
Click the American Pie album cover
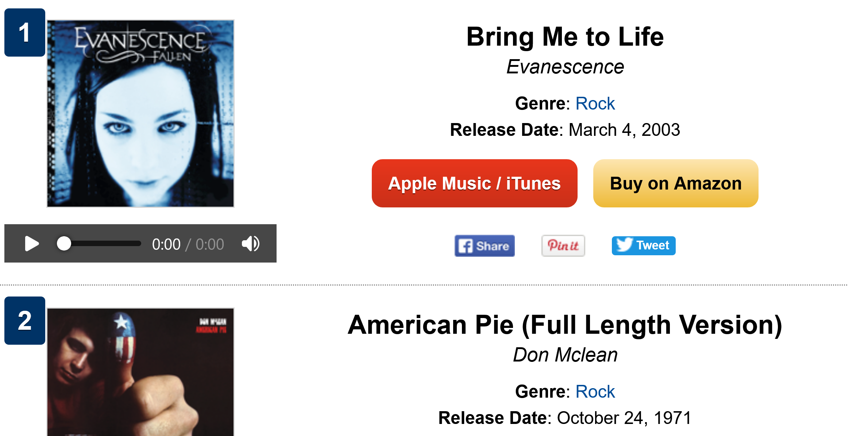pyautogui.click(x=140, y=372)
